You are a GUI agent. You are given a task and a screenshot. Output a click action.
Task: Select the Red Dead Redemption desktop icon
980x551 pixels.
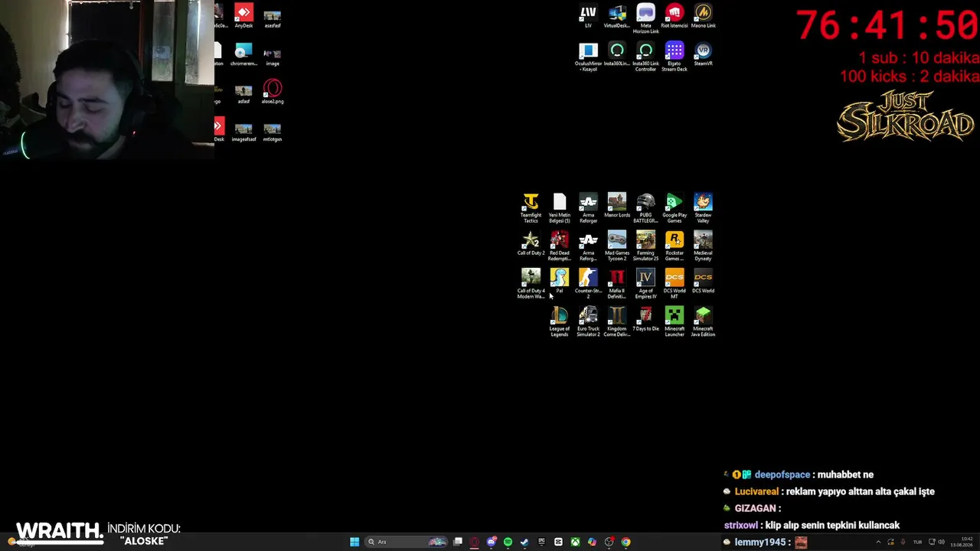[x=560, y=246]
